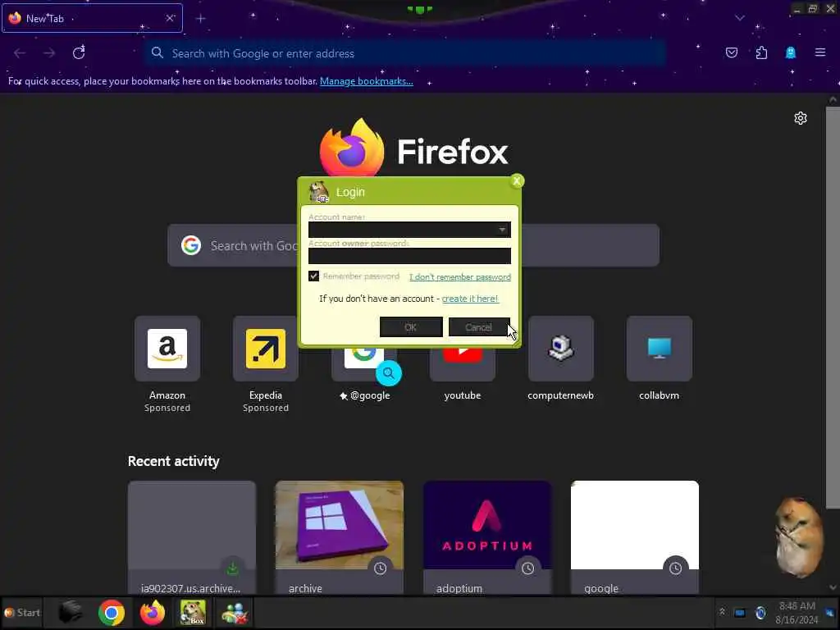Open the ia902307.us.archive recent activity card
This screenshot has width=840, height=630.
(x=192, y=537)
